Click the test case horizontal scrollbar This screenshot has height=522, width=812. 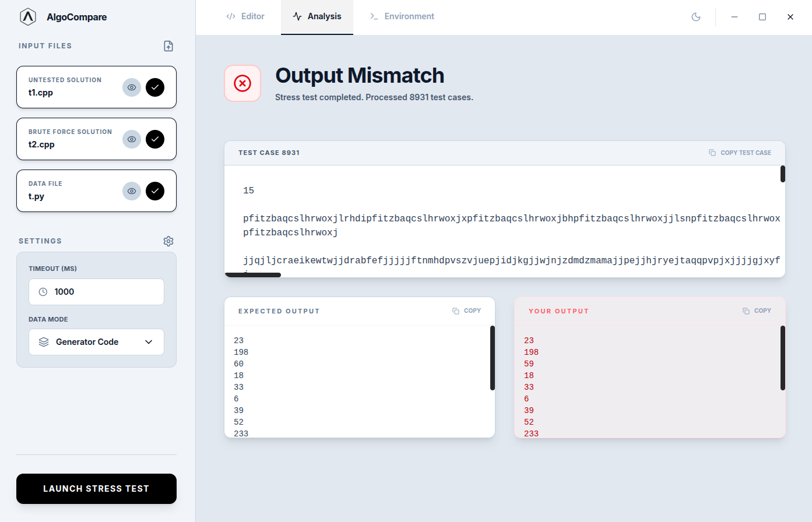click(x=253, y=275)
